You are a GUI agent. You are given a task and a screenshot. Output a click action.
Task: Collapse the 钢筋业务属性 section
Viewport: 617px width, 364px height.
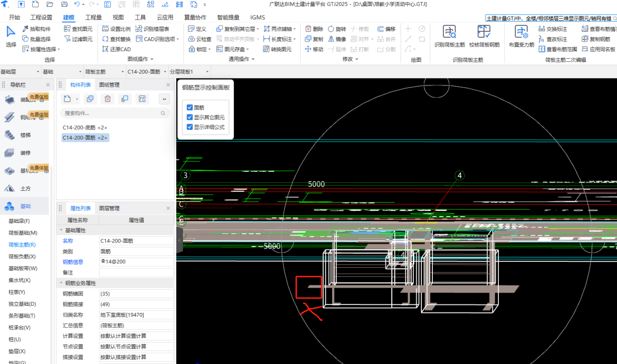(x=61, y=283)
